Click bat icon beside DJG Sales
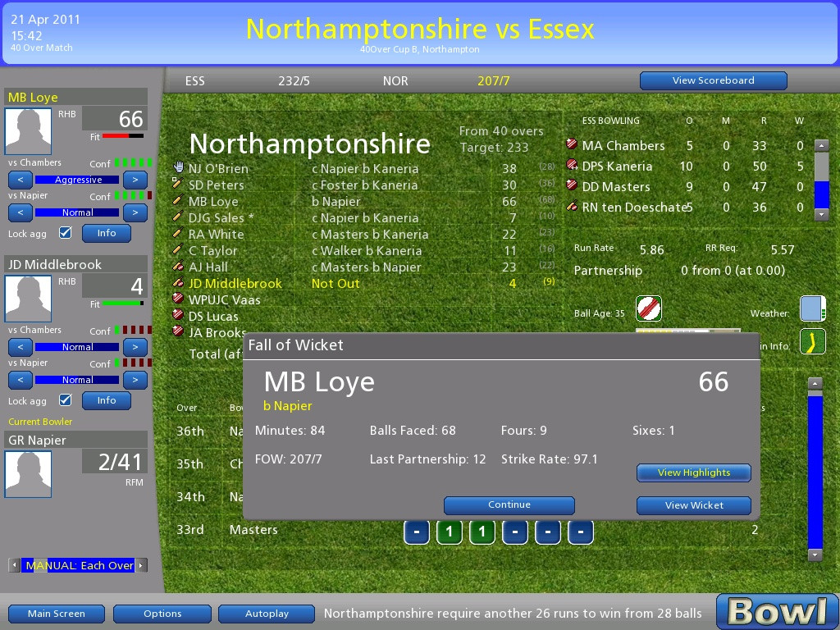Image resolution: width=840 pixels, height=630 pixels. pos(178,217)
